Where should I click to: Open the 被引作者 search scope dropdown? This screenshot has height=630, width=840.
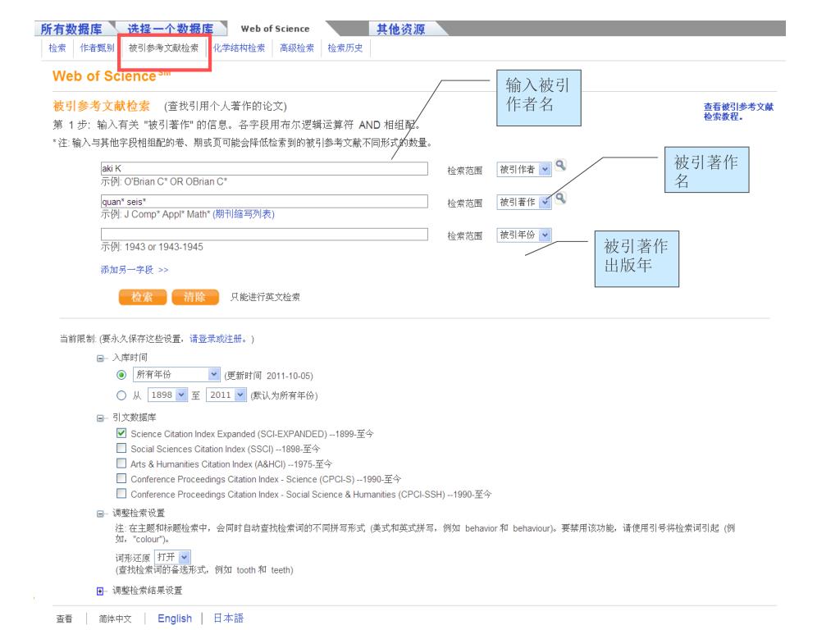(x=524, y=169)
